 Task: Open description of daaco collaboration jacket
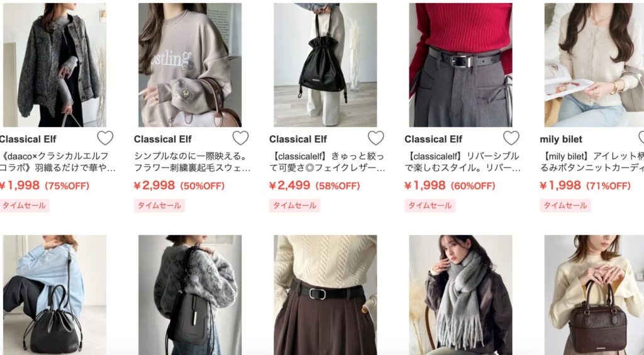pos(57,162)
